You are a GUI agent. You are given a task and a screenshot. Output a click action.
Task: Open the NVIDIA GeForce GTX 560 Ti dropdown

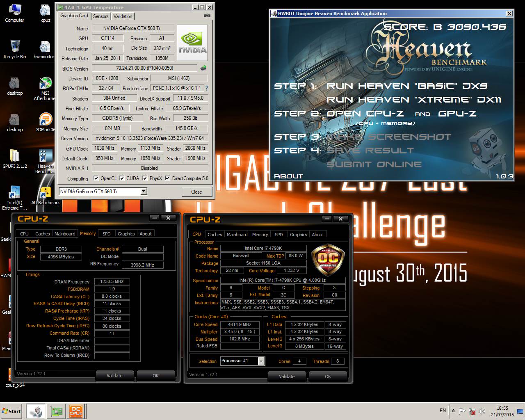tap(144, 192)
